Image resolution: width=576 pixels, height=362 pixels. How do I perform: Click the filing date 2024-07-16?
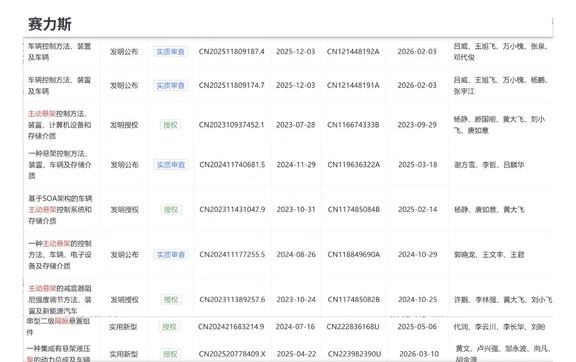click(x=295, y=327)
